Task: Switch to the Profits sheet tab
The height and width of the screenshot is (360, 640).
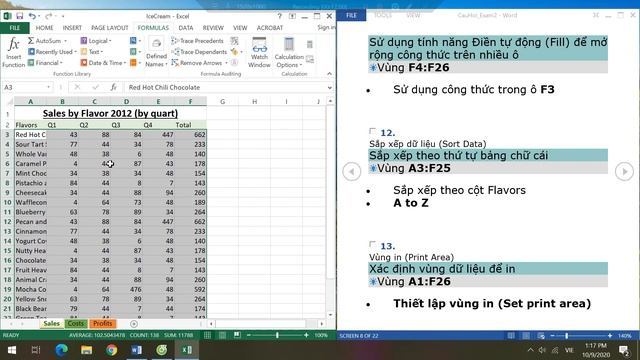Action: pyautogui.click(x=102, y=324)
